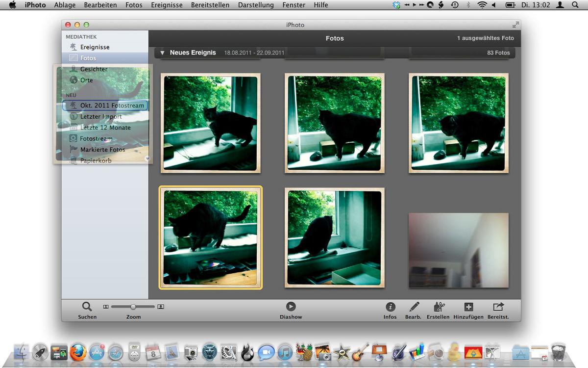Screen dimensions: 588x368
Task: Open Gesichter in the sidebar
Action: pyautogui.click(x=105, y=69)
